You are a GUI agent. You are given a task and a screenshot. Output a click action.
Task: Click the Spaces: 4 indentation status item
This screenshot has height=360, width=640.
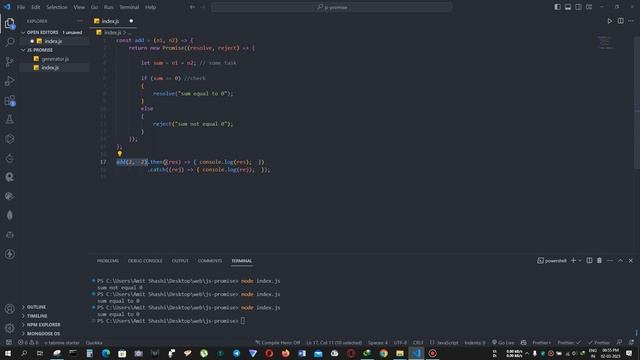coord(378,342)
